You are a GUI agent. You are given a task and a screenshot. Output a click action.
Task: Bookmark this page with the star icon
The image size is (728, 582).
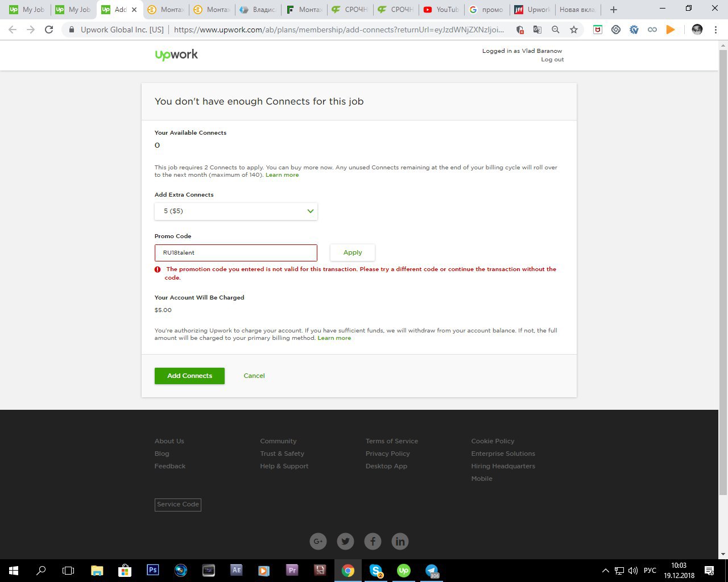[x=574, y=30]
